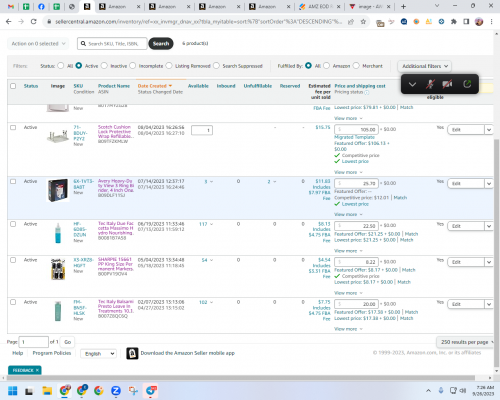Collapse the meeting bar with the chevron
This screenshot has height=400, width=500.
tap(412, 84)
